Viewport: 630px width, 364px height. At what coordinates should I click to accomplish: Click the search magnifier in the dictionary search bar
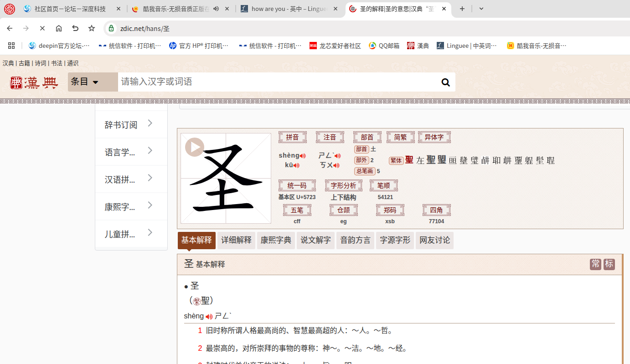[445, 82]
